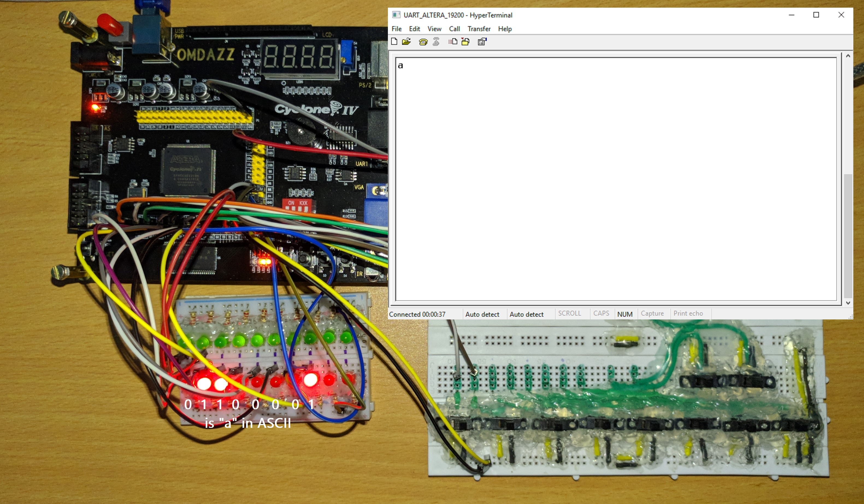864x504 pixels.
Task: Click the 'Connected 00:00:37' status text
Action: click(x=417, y=314)
